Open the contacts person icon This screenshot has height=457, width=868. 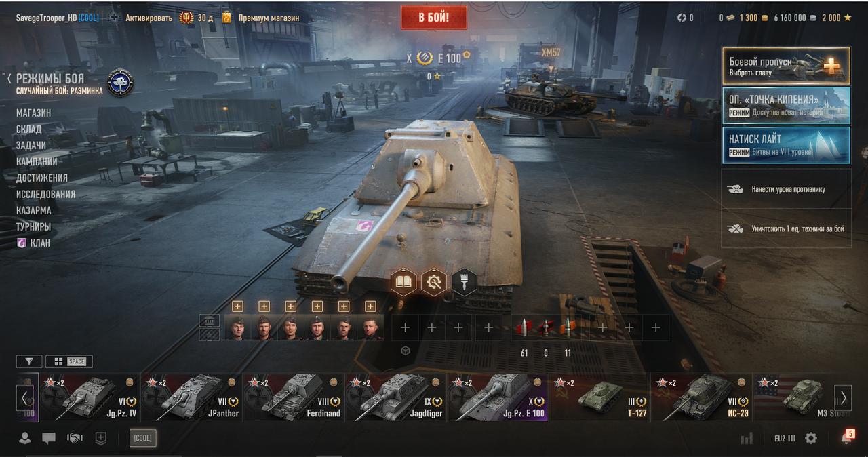tap(25, 438)
